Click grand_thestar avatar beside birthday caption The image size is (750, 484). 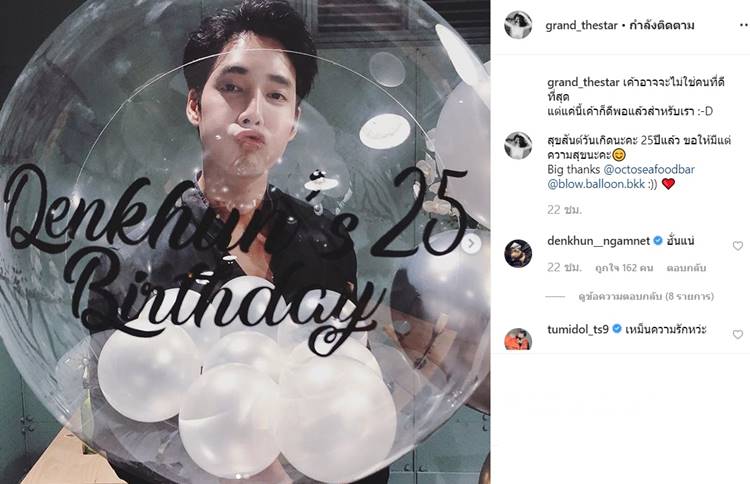(x=518, y=145)
